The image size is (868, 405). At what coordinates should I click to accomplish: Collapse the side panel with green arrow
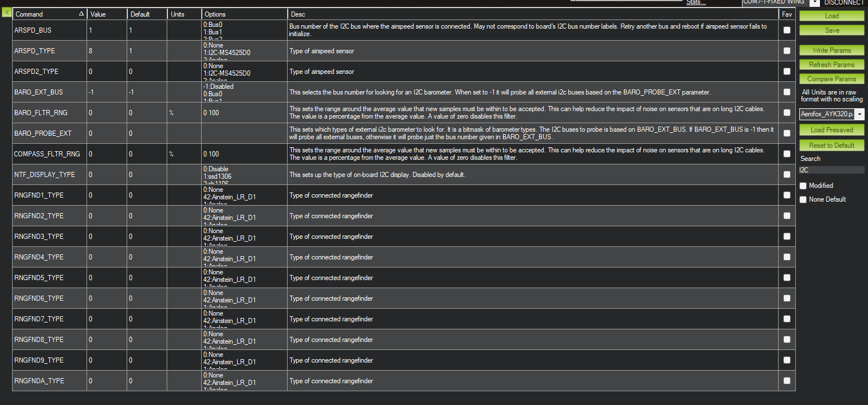click(x=7, y=13)
